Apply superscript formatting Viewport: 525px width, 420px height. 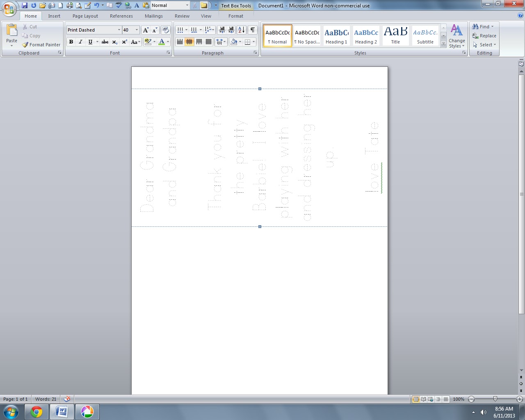click(124, 42)
